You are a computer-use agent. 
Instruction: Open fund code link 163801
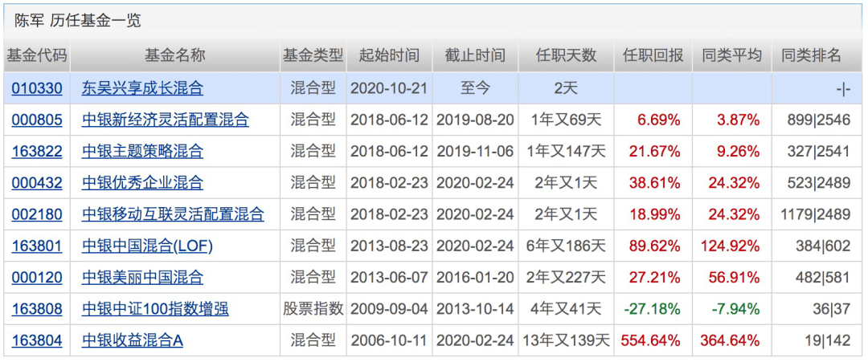coord(36,246)
